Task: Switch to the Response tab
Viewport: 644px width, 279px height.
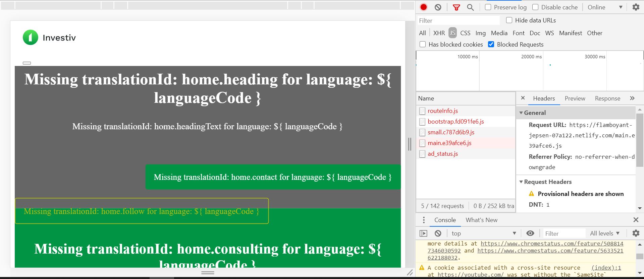Action: point(607,98)
